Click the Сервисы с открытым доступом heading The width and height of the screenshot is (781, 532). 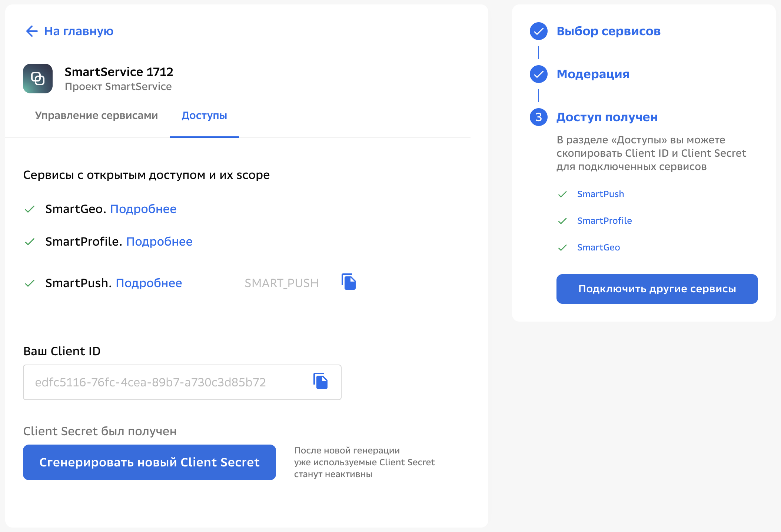tap(146, 175)
